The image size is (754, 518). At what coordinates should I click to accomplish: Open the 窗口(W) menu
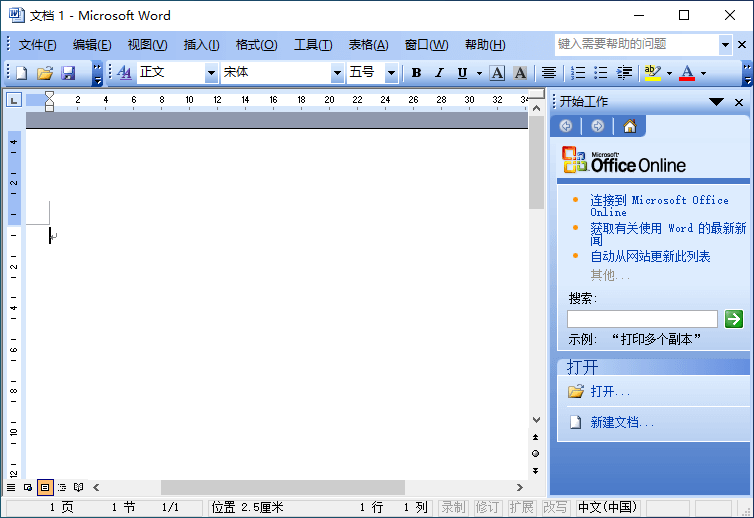pyautogui.click(x=426, y=45)
